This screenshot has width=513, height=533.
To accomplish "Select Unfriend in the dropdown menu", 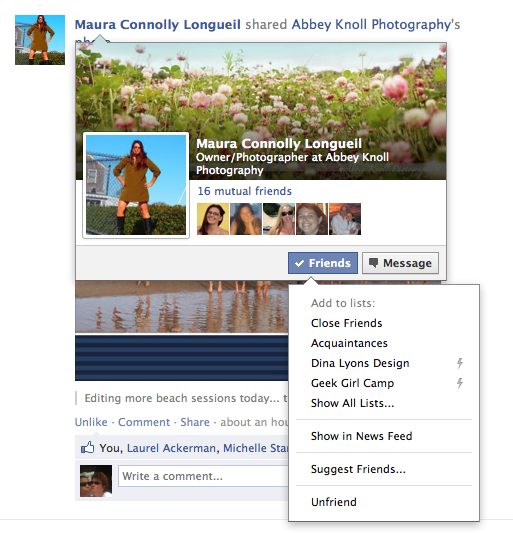I will pyautogui.click(x=334, y=502).
